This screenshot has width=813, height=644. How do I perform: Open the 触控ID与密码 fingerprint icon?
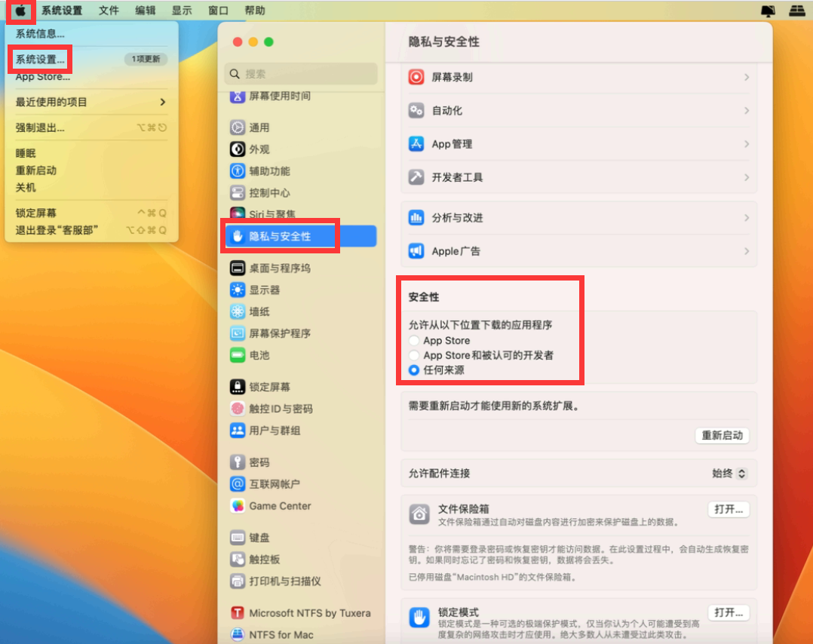click(238, 409)
